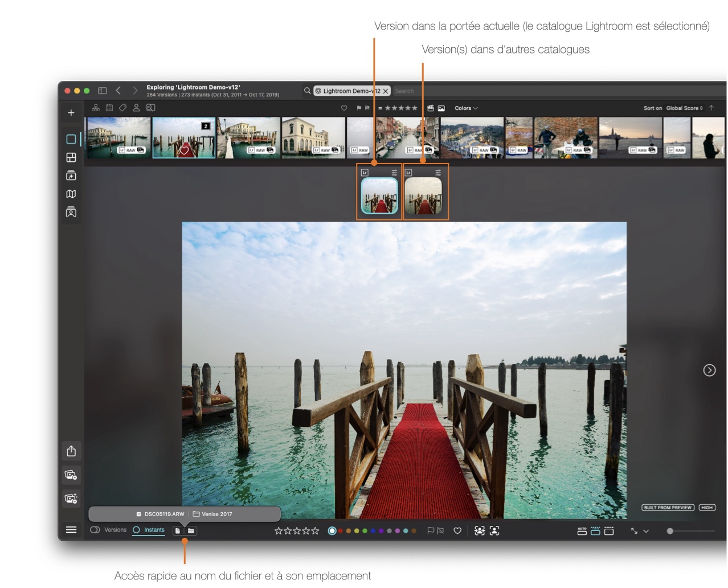
Task: Open the hamburger menu at bottom left
Action: coord(71,530)
